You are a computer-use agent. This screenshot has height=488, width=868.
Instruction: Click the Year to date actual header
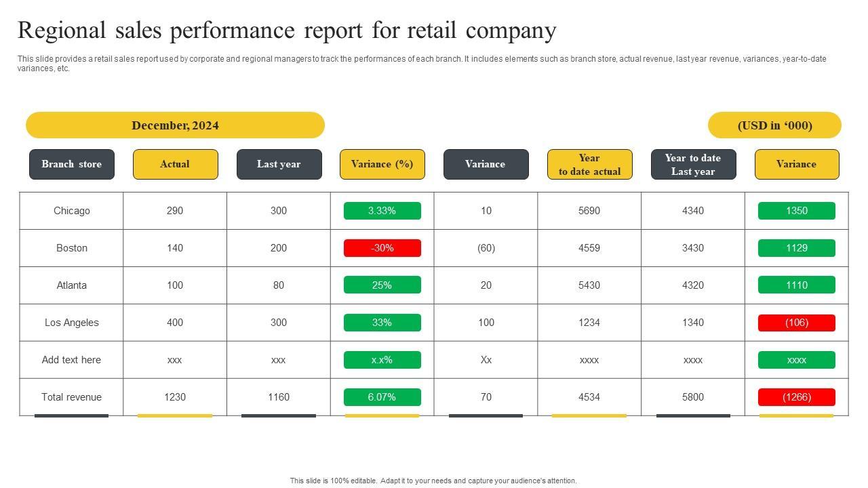click(589, 164)
